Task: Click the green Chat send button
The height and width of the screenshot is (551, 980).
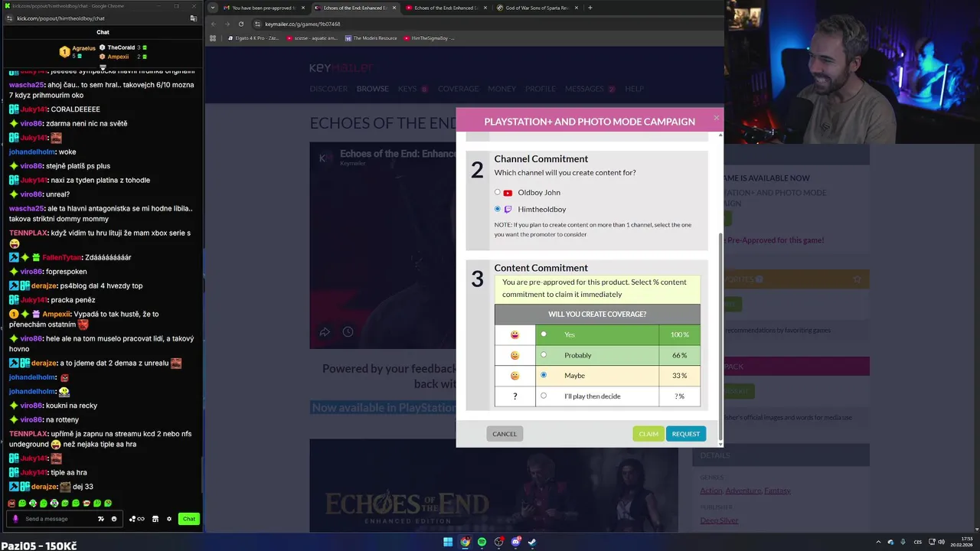Action: tap(189, 519)
